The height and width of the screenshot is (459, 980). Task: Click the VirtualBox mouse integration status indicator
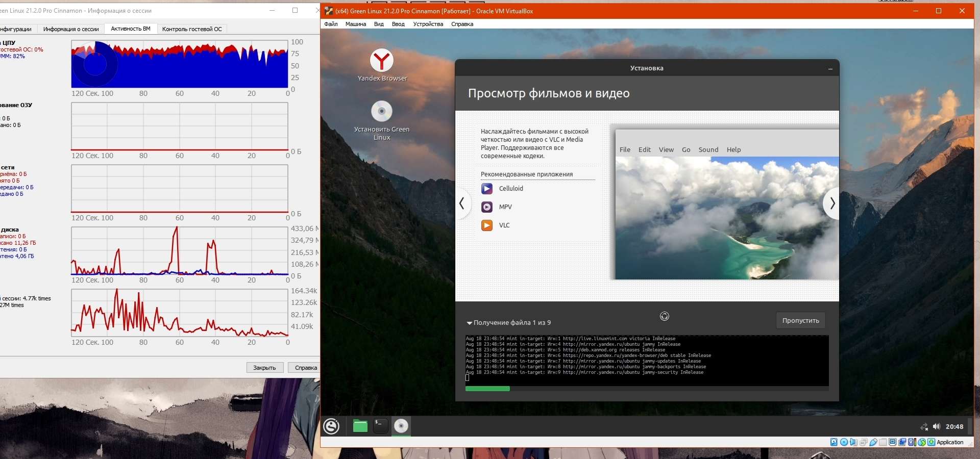tap(921, 442)
